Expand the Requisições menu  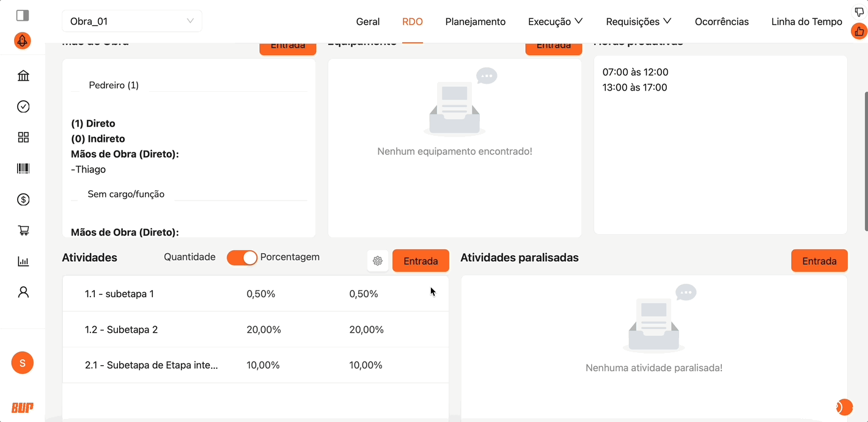click(x=638, y=21)
